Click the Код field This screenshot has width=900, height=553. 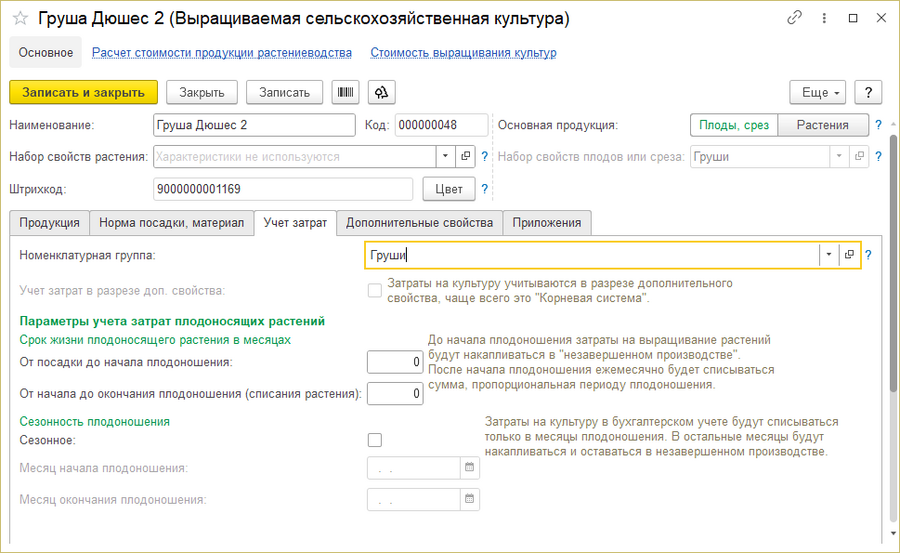click(x=441, y=125)
